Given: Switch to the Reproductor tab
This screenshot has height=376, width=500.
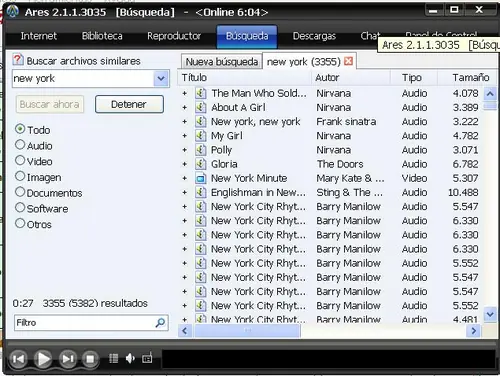Looking at the screenshot, I should coord(174,36).
